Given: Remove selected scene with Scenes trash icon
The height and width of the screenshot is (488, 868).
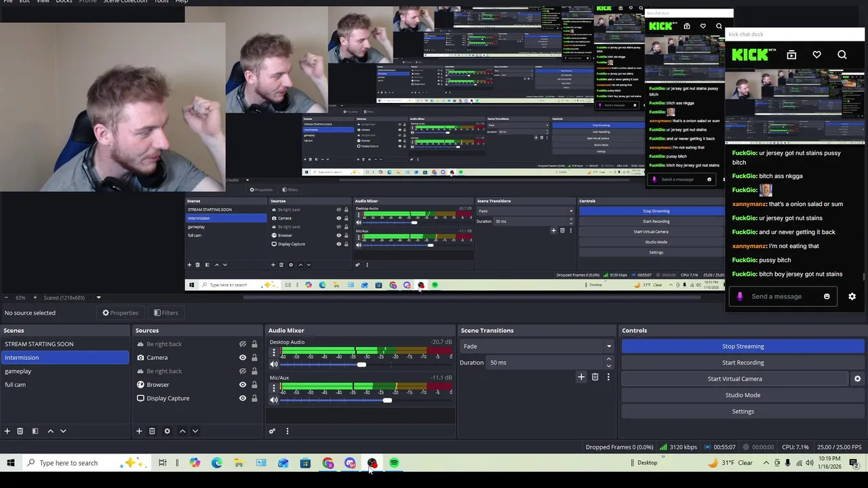Looking at the screenshot, I should point(20,431).
